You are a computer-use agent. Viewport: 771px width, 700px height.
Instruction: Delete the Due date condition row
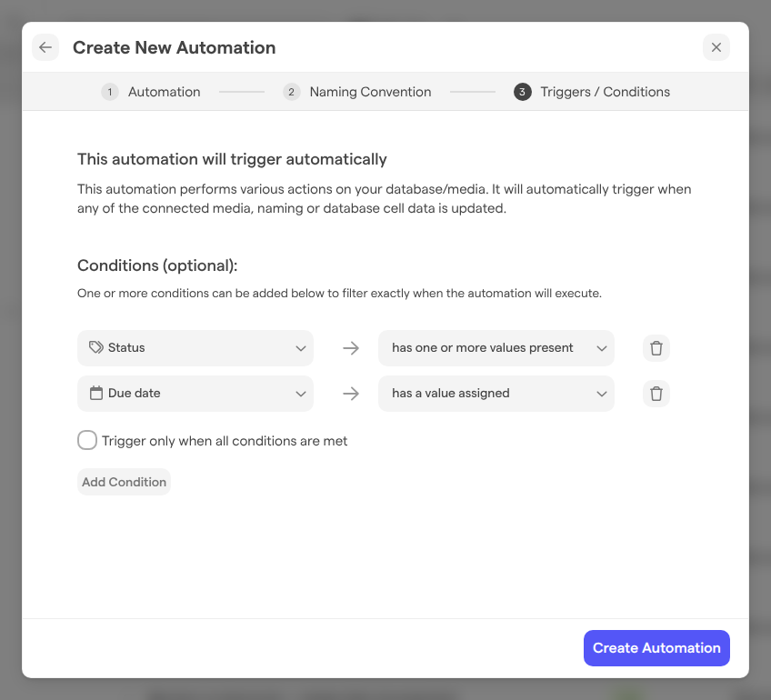click(x=656, y=394)
